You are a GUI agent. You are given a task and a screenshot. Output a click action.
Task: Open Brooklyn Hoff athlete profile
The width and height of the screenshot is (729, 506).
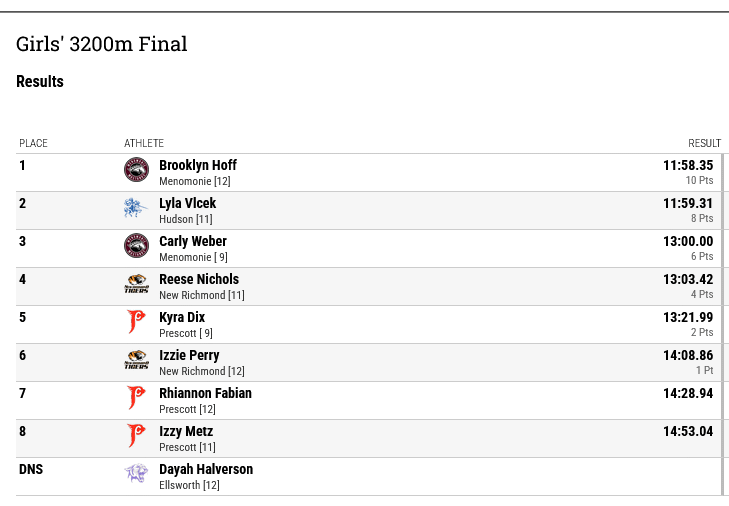(x=198, y=165)
